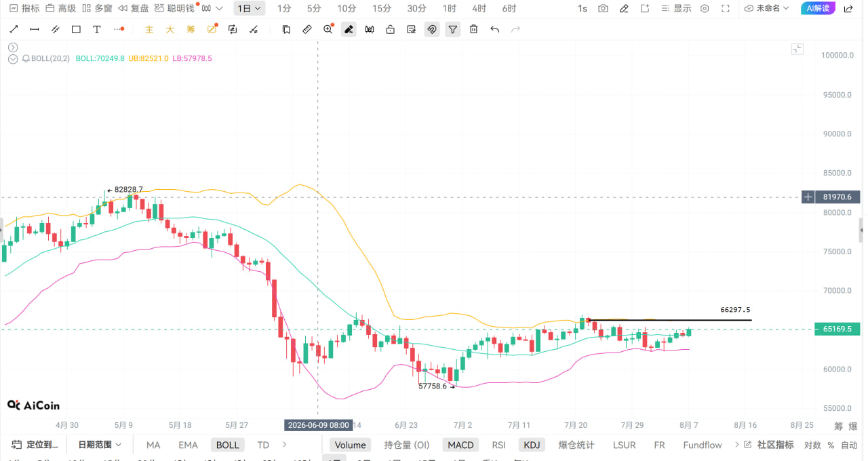Expand the candlestick chart type dropdown
This screenshot has height=461, width=868.
click(212, 8)
